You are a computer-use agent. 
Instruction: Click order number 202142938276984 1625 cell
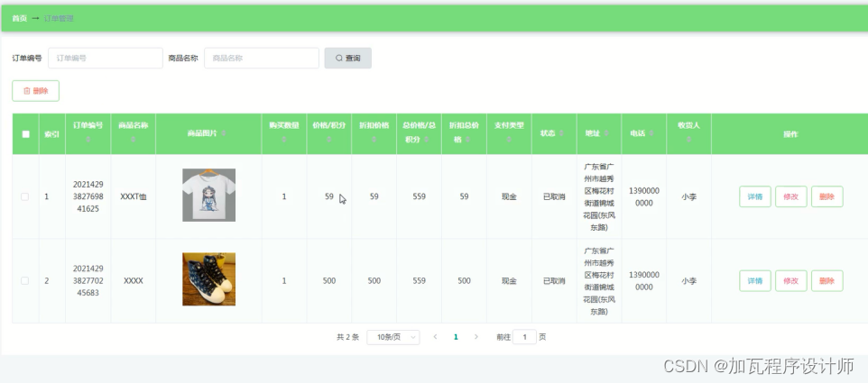point(88,196)
